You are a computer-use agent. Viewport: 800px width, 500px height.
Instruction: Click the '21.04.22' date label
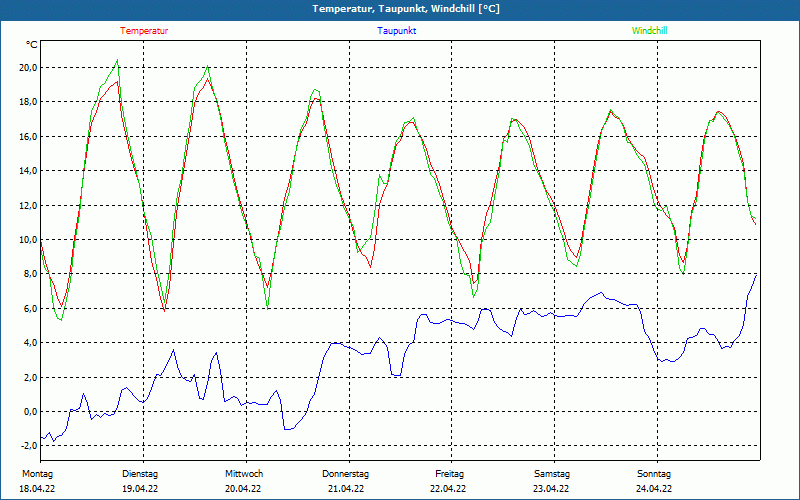(x=346, y=489)
